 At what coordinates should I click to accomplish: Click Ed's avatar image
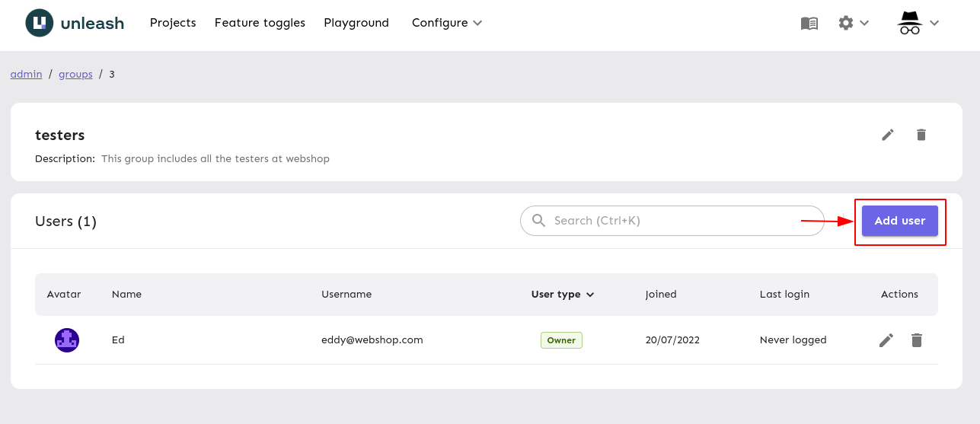tap(67, 340)
